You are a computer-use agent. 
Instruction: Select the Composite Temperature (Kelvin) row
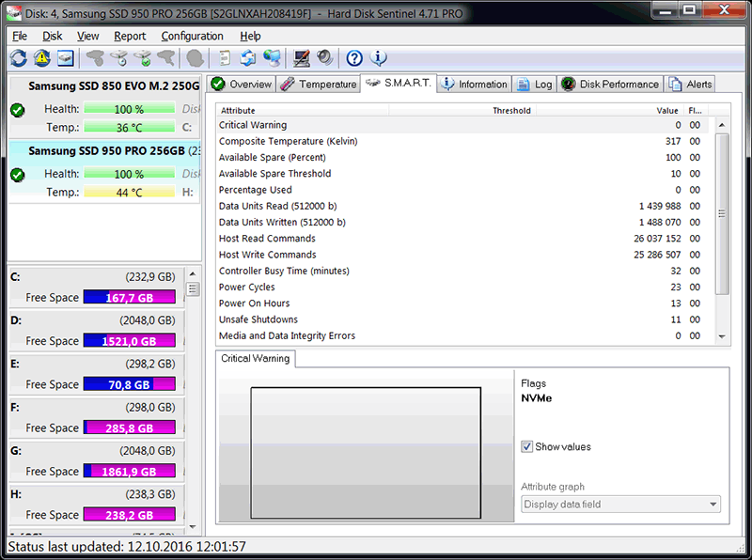[x=462, y=142]
